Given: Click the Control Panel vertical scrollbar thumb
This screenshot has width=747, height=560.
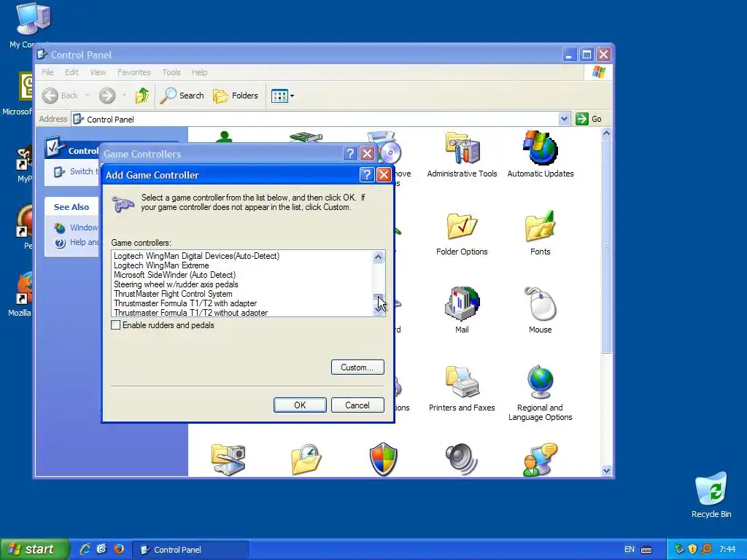Looking at the screenshot, I should 606,246.
